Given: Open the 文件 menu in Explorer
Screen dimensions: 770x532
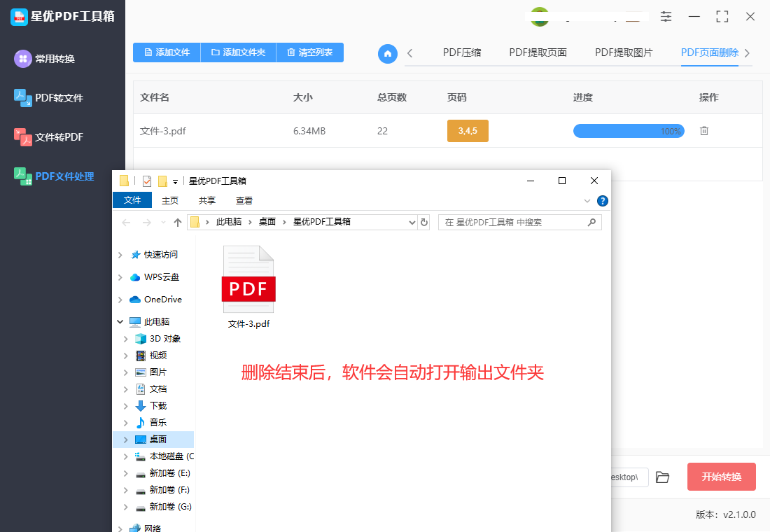Looking at the screenshot, I should (132, 200).
